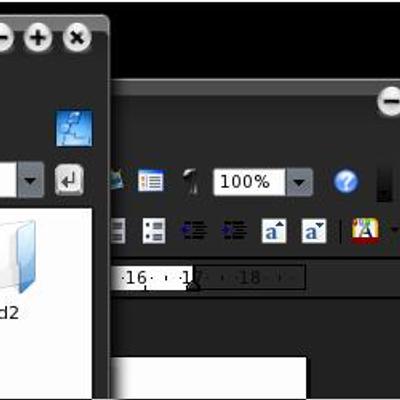This screenshot has height=400, width=400.
Task: Click Increase Font Size icon
Action: pyautogui.click(x=274, y=231)
